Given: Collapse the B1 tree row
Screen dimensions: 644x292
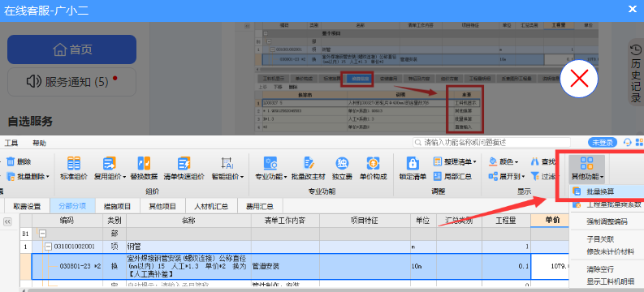Looking at the screenshot, I should click(x=42, y=234).
